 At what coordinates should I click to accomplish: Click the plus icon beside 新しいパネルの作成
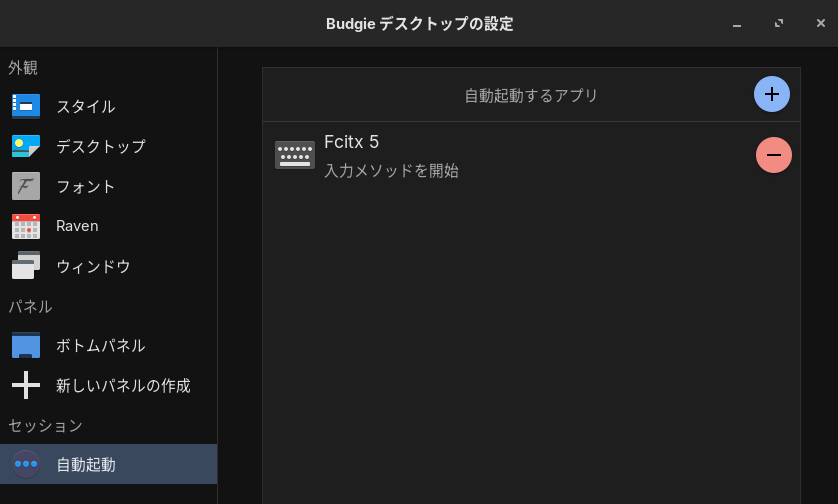[x=26, y=385]
